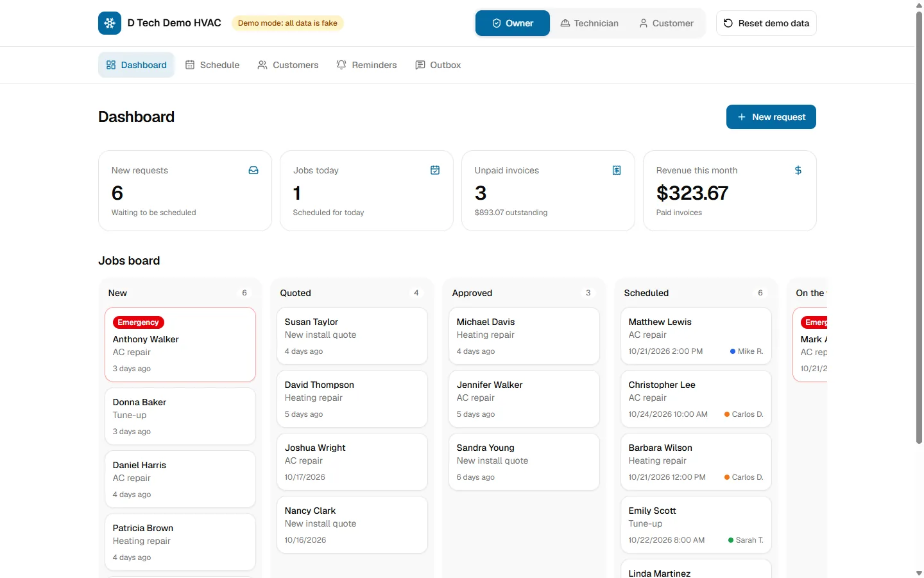The width and height of the screenshot is (924, 578).
Task: Click the person icon beside Customer role
Action: 644,23
